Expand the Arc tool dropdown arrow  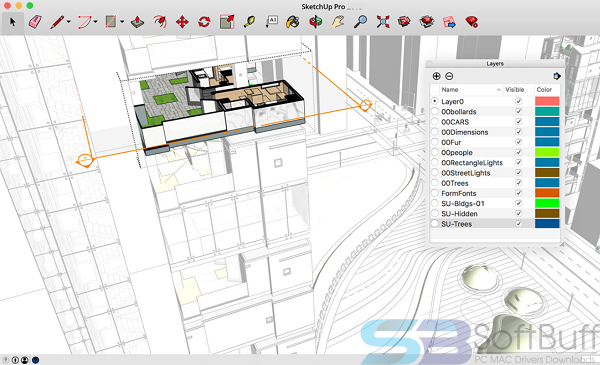(96, 22)
